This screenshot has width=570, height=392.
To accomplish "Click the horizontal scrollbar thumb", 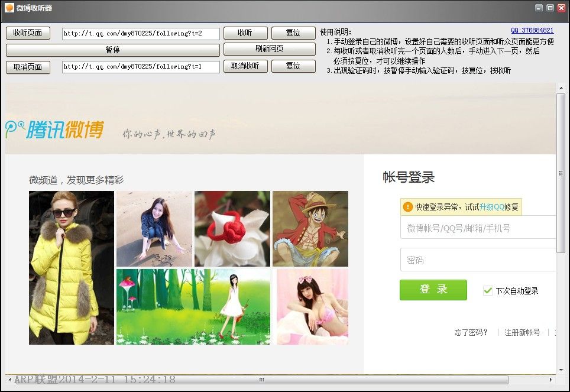I will pyautogui.click(x=261, y=380).
